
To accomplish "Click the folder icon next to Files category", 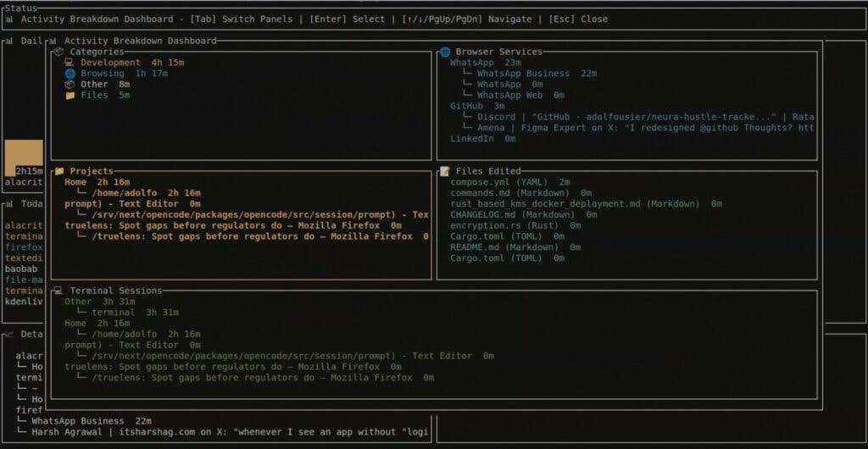I will tap(70, 96).
